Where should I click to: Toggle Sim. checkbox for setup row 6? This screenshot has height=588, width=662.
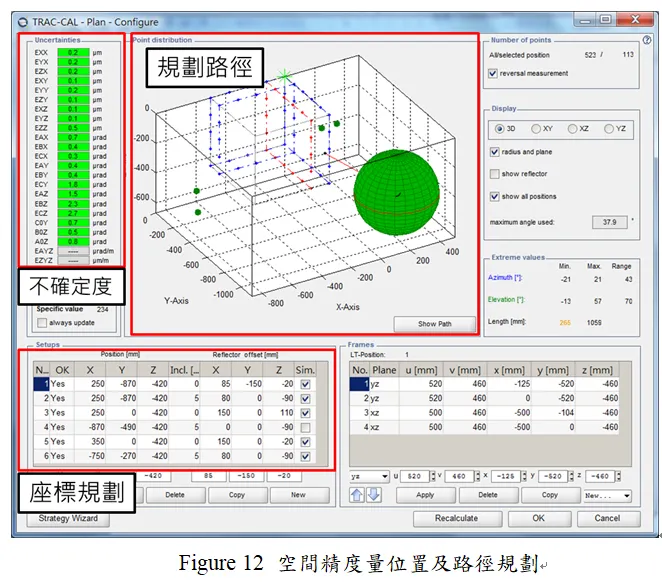[305, 456]
